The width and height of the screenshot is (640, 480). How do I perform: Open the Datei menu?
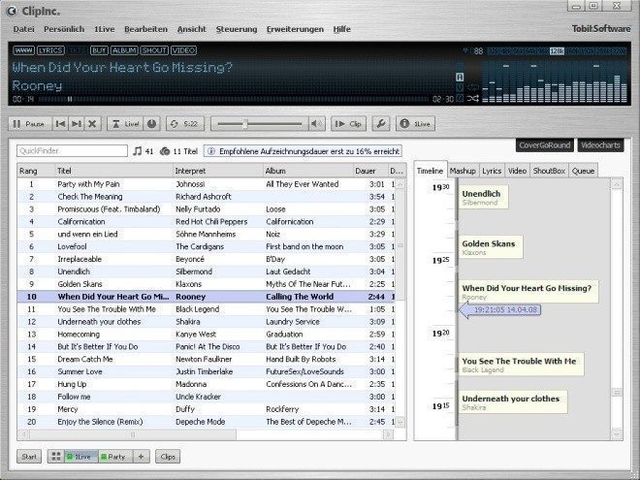(x=24, y=29)
